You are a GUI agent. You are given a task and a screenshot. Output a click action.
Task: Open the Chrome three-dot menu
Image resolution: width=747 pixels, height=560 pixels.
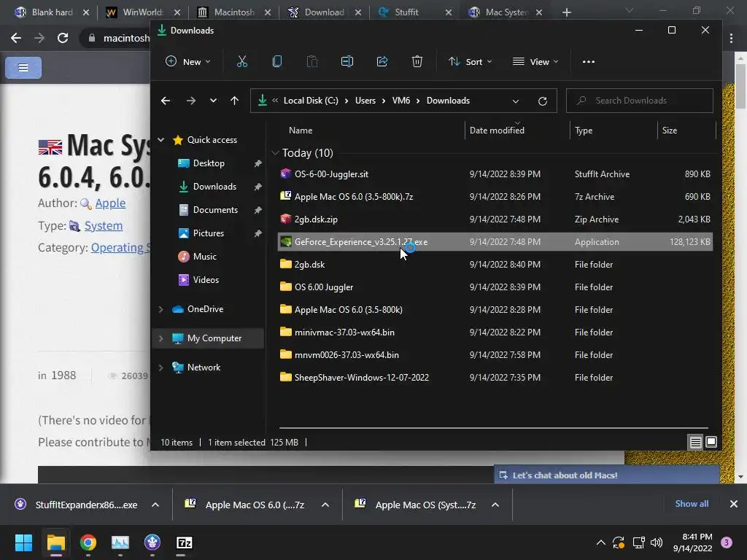pyautogui.click(x=731, y=38)
